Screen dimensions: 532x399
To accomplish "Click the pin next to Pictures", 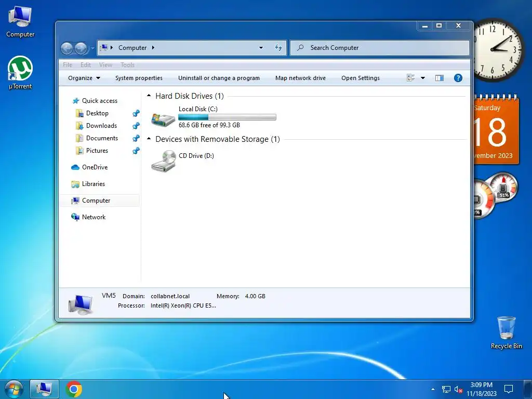I will (x=136, y=151).
